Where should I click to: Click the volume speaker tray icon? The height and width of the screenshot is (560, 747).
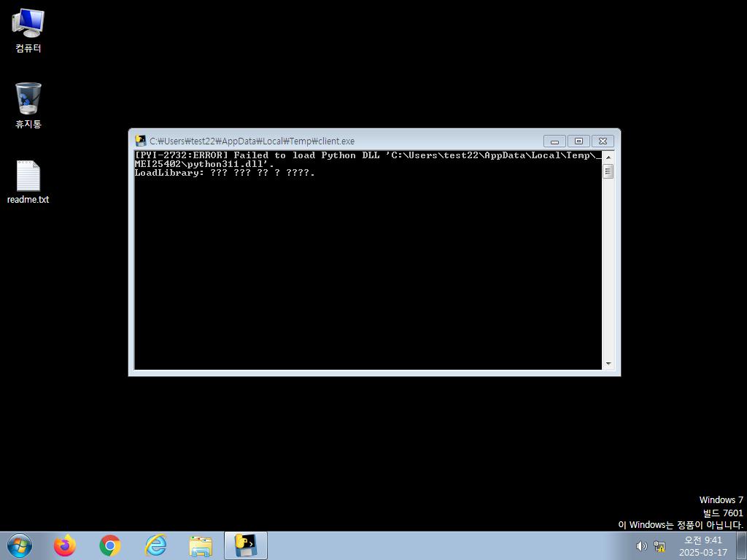tap(642, 545)
